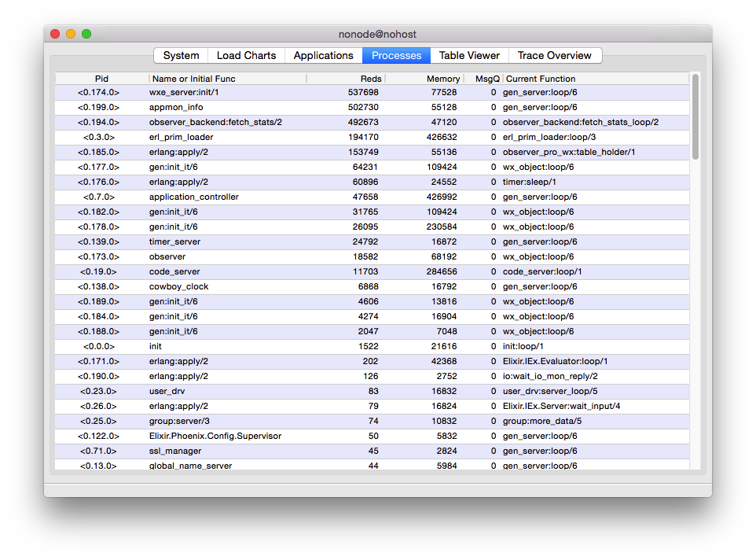Click the erl_prim_loader:loop/3 function cell
The height and width of the screenshot is (560, 756).
pos(549,137)
